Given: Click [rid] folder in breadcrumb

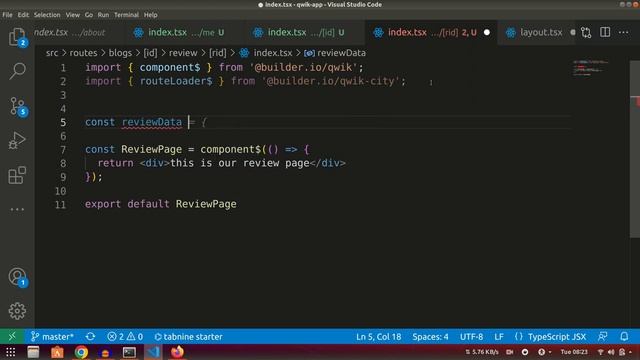Looking at the screenshot, I should [x=218, y=53].
